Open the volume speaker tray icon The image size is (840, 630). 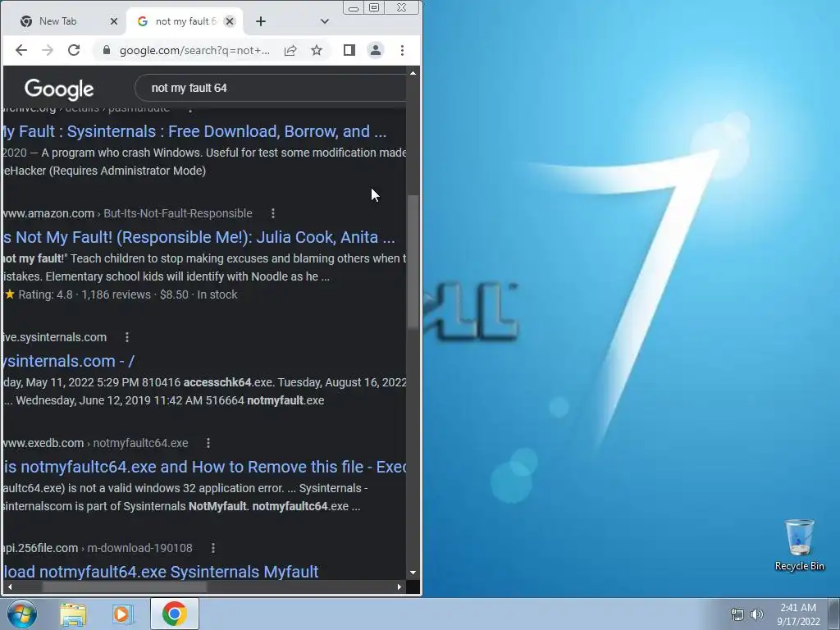(757, 614)
